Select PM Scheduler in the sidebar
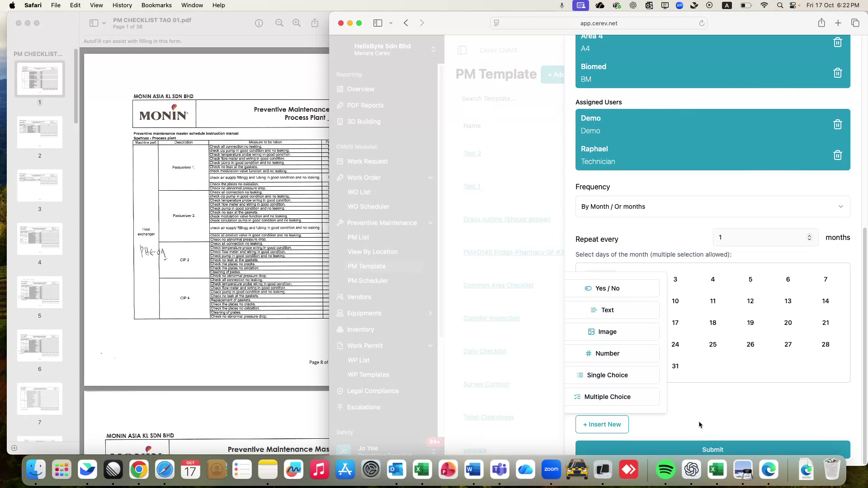 (x=368, y=281)
